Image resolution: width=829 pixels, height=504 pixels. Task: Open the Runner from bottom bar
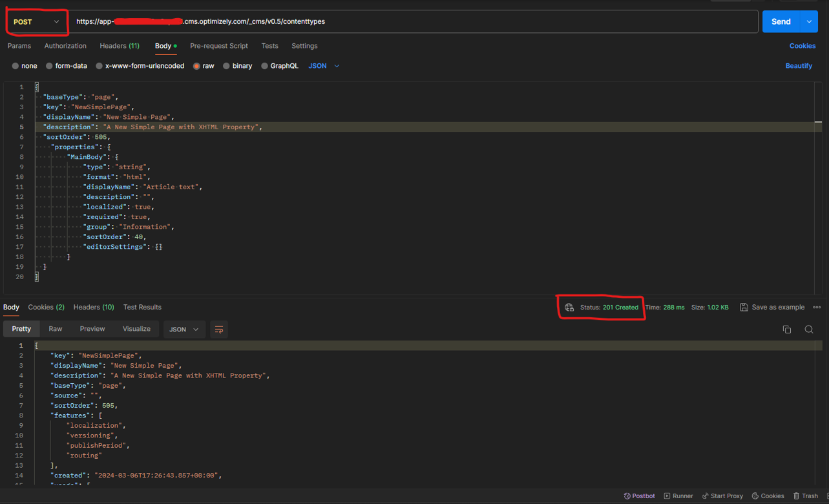point(678,496)
